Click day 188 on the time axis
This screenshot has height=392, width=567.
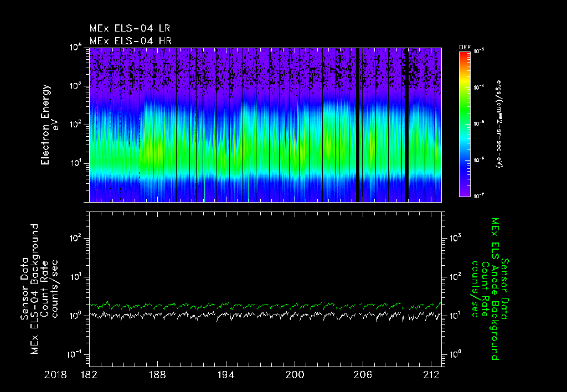158,375
